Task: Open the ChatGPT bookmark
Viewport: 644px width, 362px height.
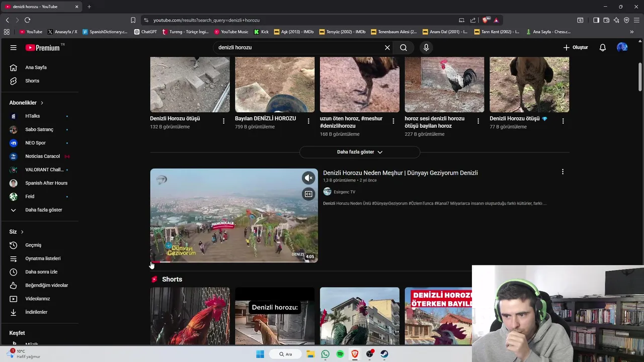Action: click(x=145, y=32)
